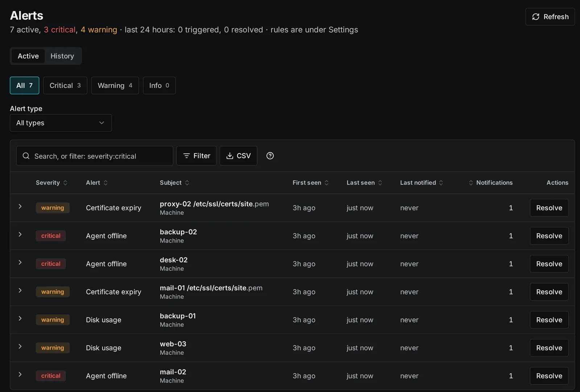This screenshot has width=580, height=392.
Task: Sort by Severity column arrows
Action: [x=65, y=183]
